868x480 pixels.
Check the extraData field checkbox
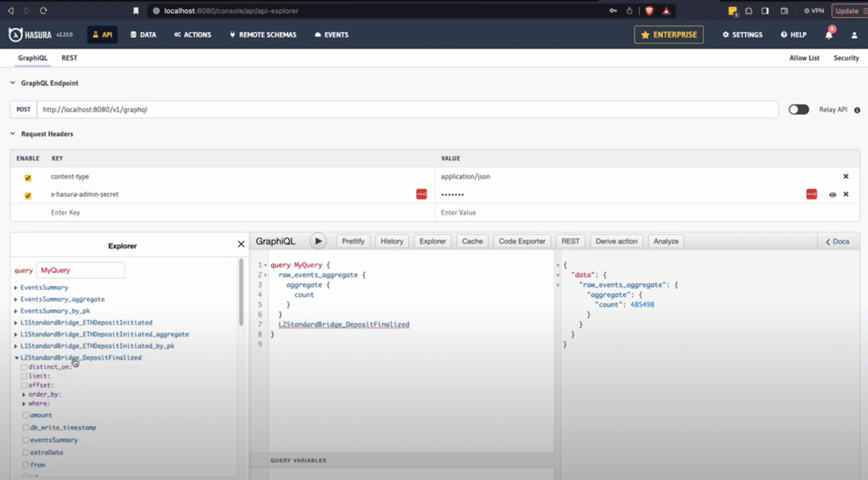(x=26, y=452)
